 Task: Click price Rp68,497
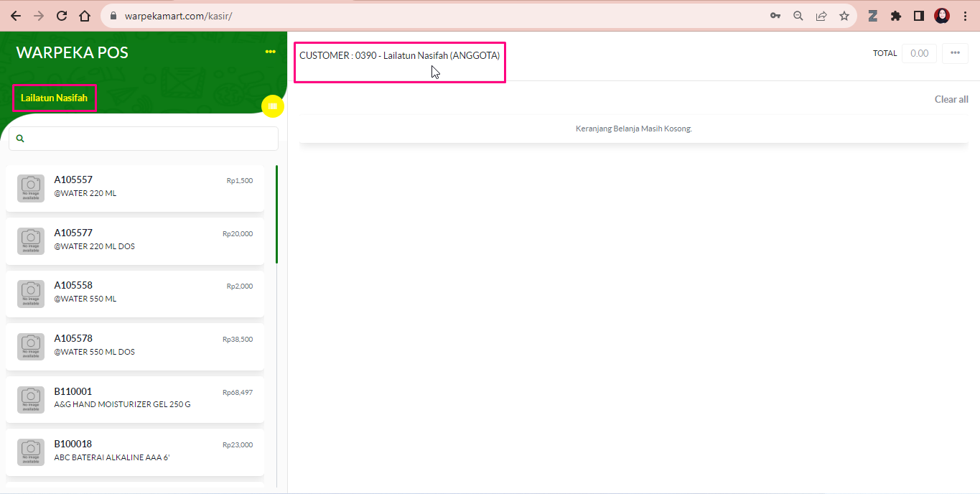coord(238,392)
